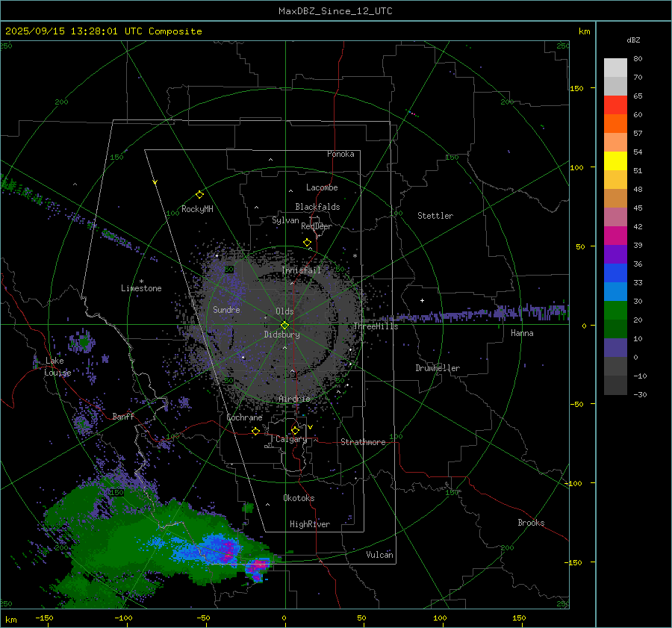Click the HighRiver town label
This screenshot has height=628, width=672.
point(310,524)
